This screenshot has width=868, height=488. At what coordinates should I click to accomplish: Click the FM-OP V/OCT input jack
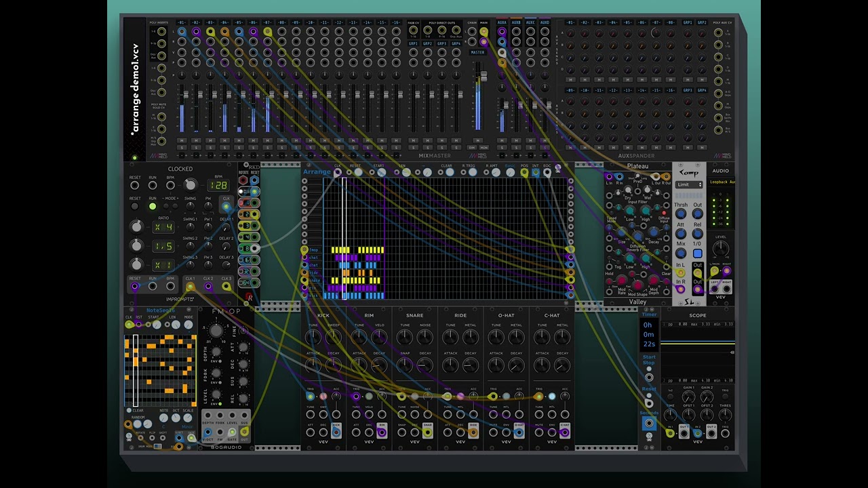coord(208,432)
